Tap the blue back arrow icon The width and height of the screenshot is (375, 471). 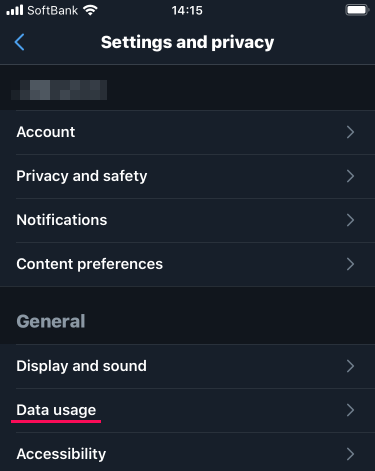(19, 42)
